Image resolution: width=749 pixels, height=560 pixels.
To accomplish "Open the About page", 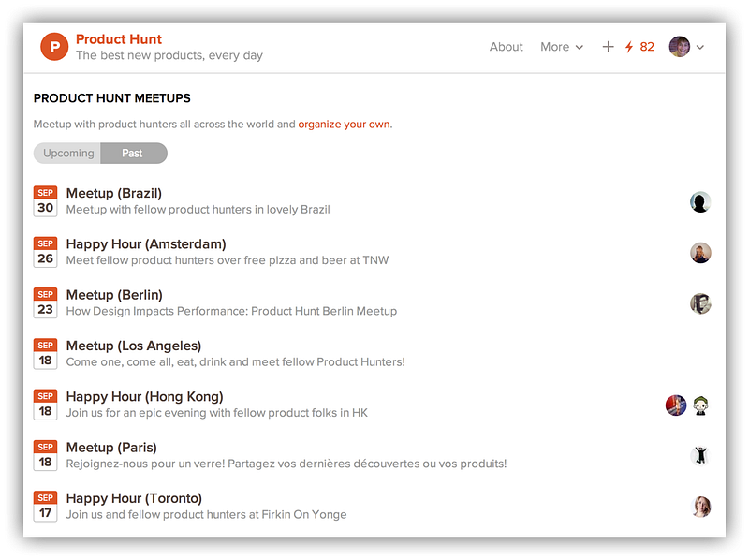I will (x=507, y=47).
